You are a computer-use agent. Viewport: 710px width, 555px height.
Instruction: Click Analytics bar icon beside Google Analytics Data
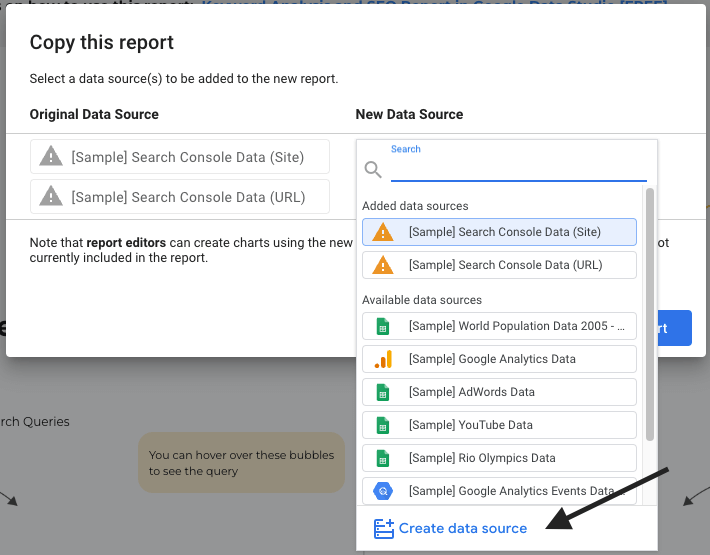point(383,359)
